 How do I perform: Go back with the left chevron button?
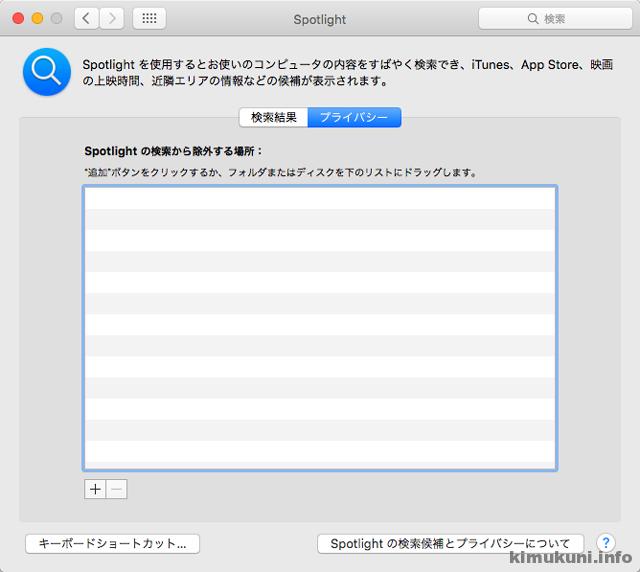pos(87,19)
